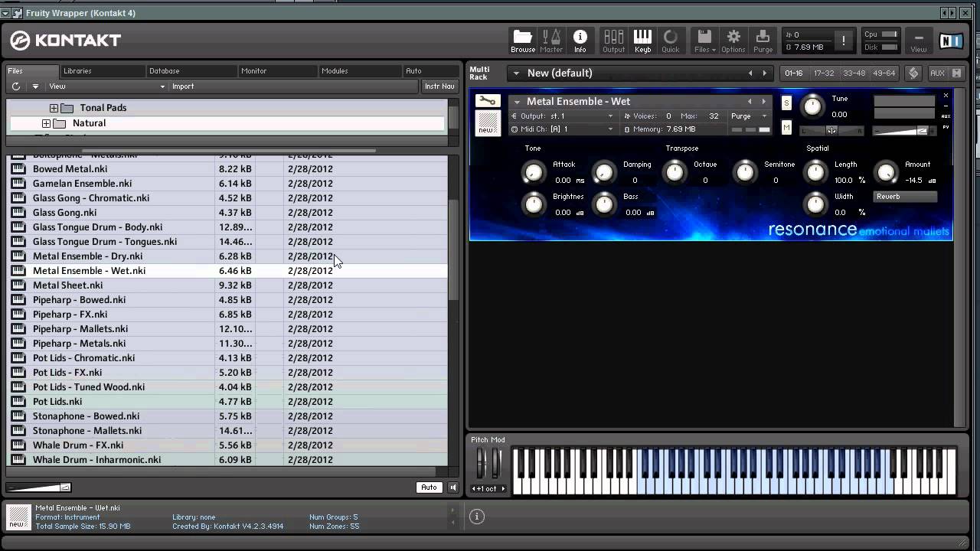
Task: Go to next instrument preset arrow
Action: (763, 102)
